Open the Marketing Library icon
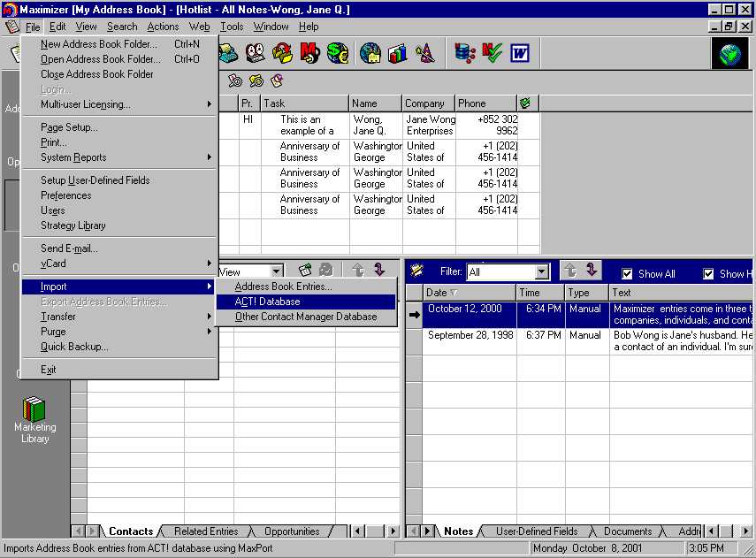This screenshot has height=558, width=756. 34,410
